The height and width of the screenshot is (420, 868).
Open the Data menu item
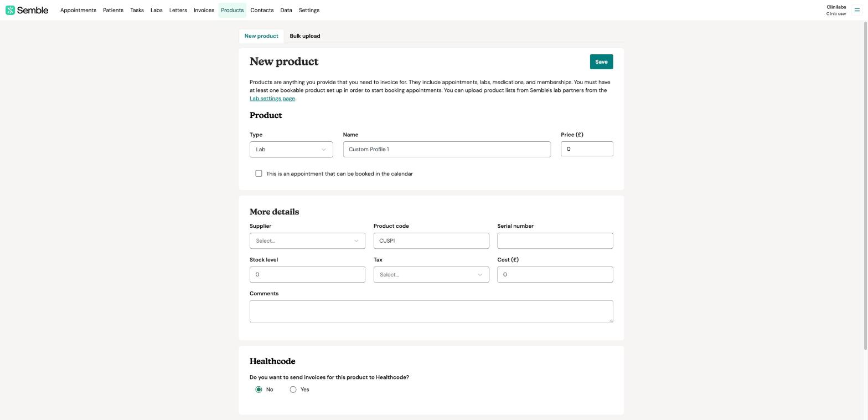click(x=286, y=11)
